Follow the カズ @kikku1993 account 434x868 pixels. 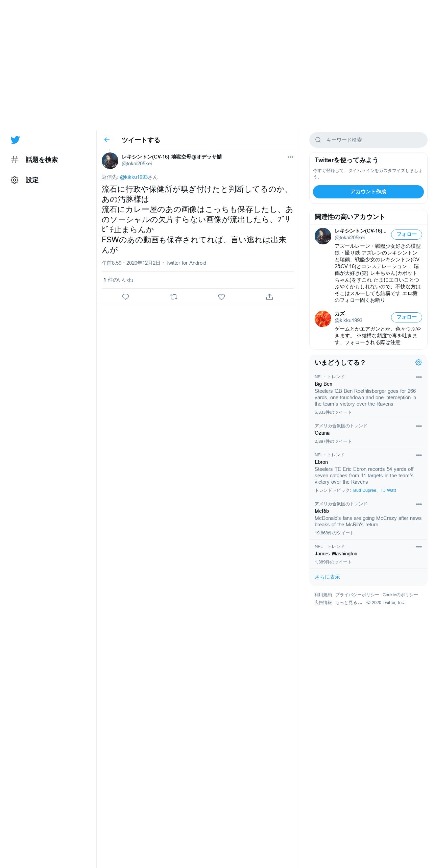point(407,317)
